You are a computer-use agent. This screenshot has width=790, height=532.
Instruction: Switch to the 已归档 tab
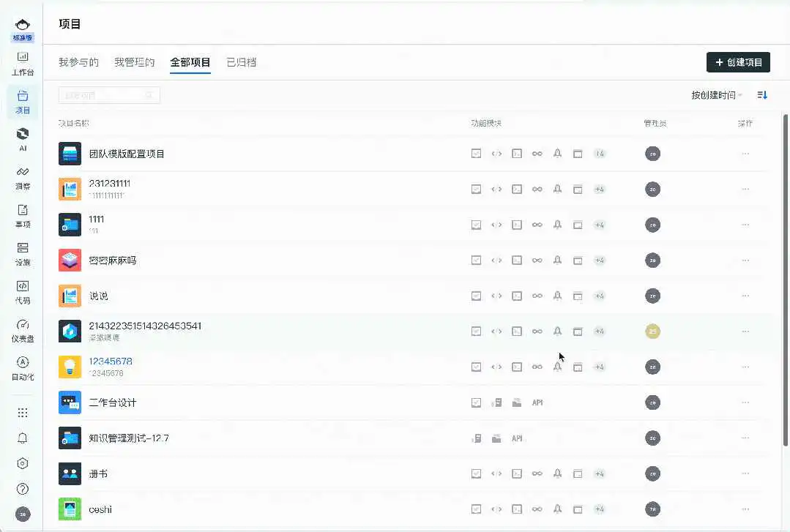pos(241,62)
